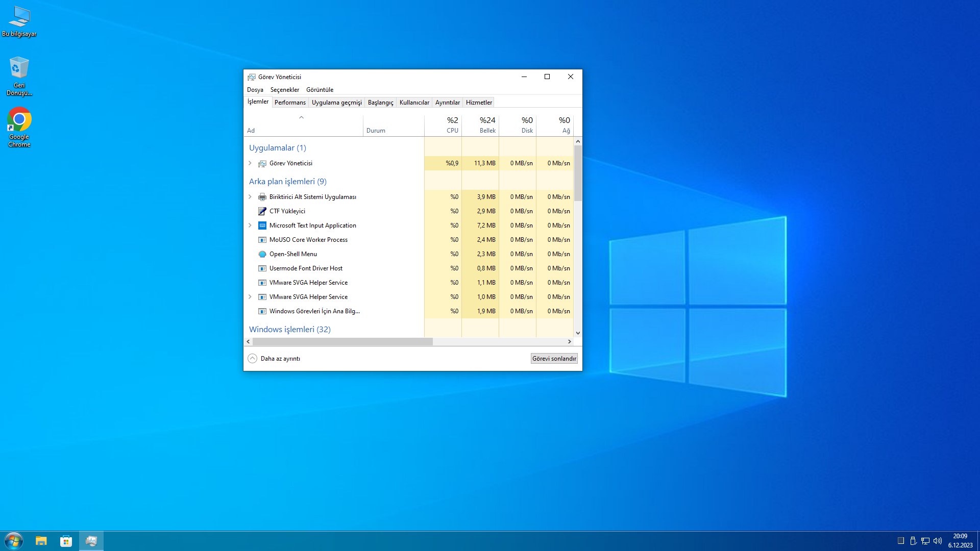980x551 pixels.
Task: Open Geri Dönüşüm recycle bin icon
Action: click(19, 76)
